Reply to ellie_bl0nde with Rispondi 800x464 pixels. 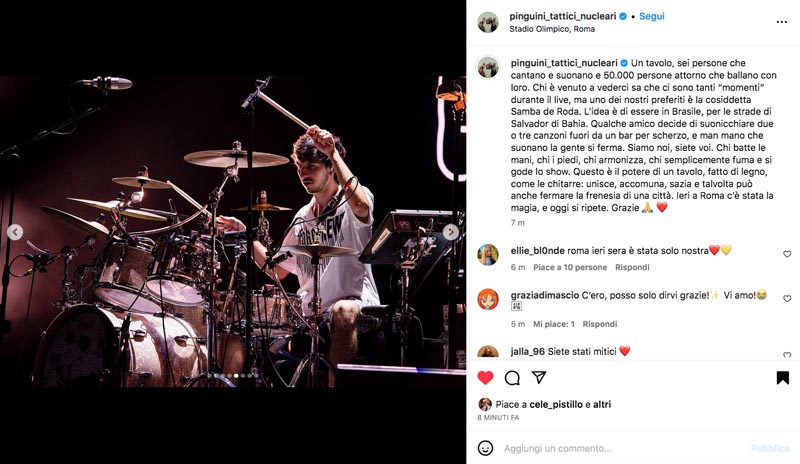coord(632,267)
